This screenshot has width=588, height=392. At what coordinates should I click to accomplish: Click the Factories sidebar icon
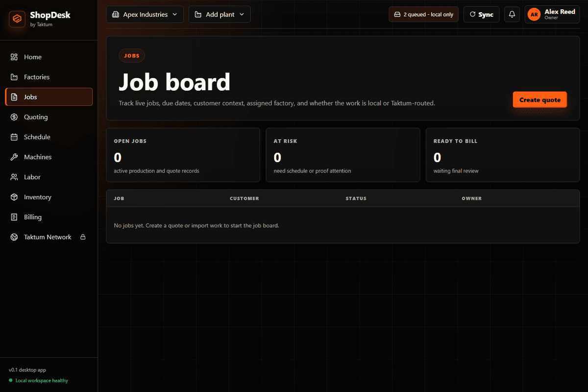[14, 77]
